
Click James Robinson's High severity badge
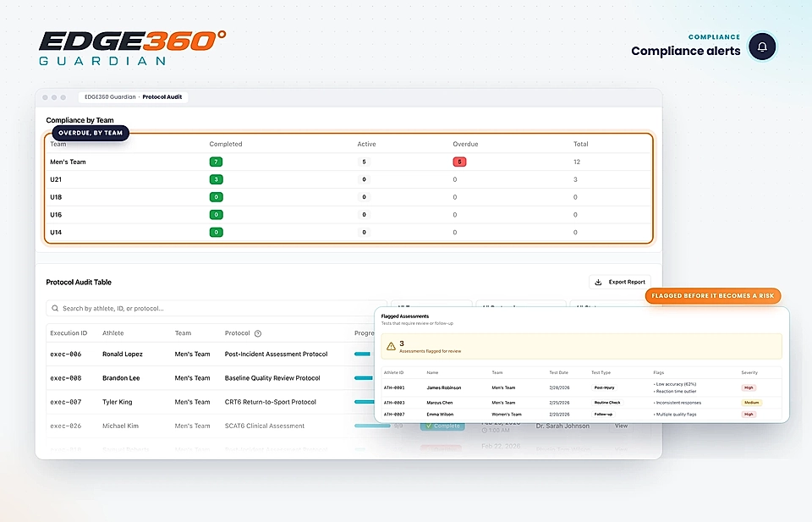tap(749, 387)
